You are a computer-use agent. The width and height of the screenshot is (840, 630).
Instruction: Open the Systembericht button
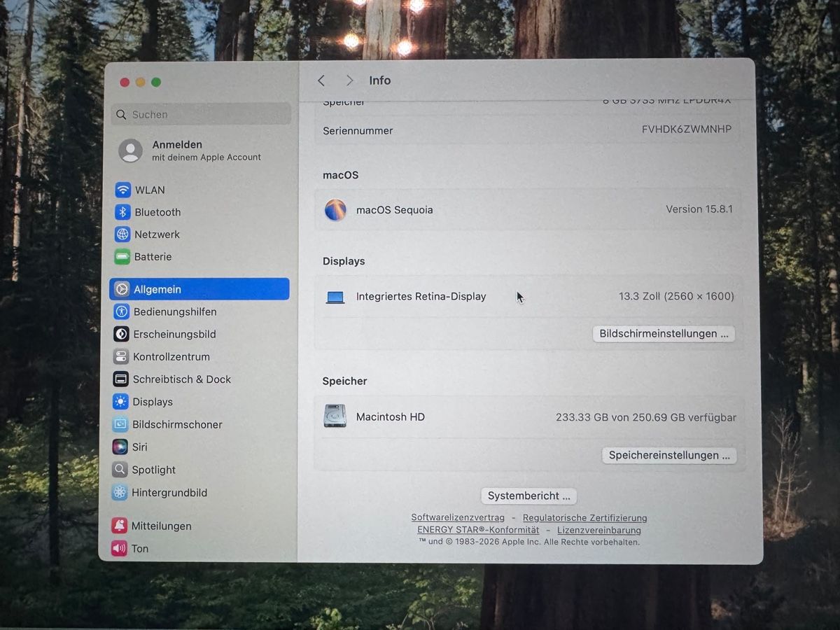[x=528, y=496]
